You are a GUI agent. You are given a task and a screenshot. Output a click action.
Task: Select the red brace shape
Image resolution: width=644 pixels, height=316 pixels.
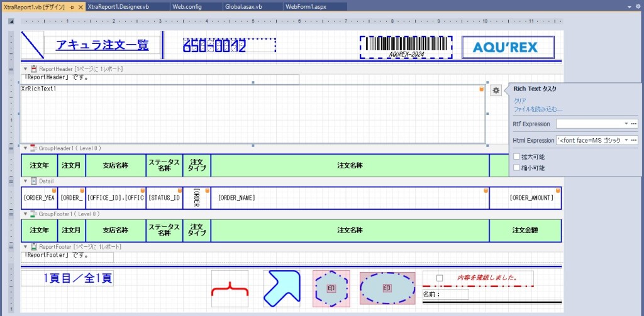(230, 289)
